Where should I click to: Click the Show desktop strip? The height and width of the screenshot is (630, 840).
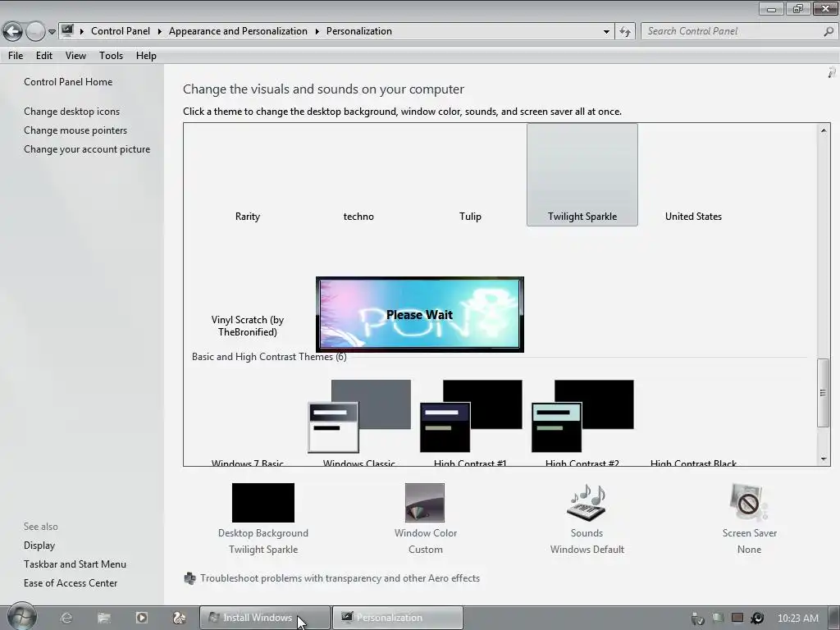[833, 618]
